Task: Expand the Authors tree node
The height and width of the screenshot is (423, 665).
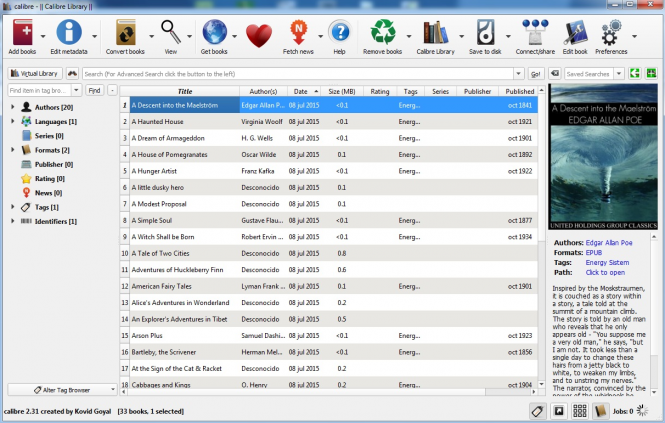Action: [x=13, y=107]
